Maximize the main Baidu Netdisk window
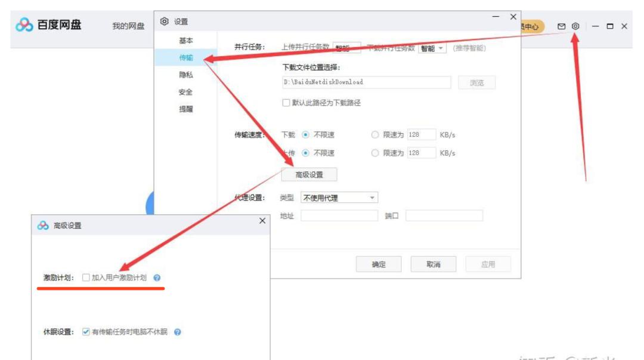The image size is (644, 360). pyautogui.click(x=610, y=26)
